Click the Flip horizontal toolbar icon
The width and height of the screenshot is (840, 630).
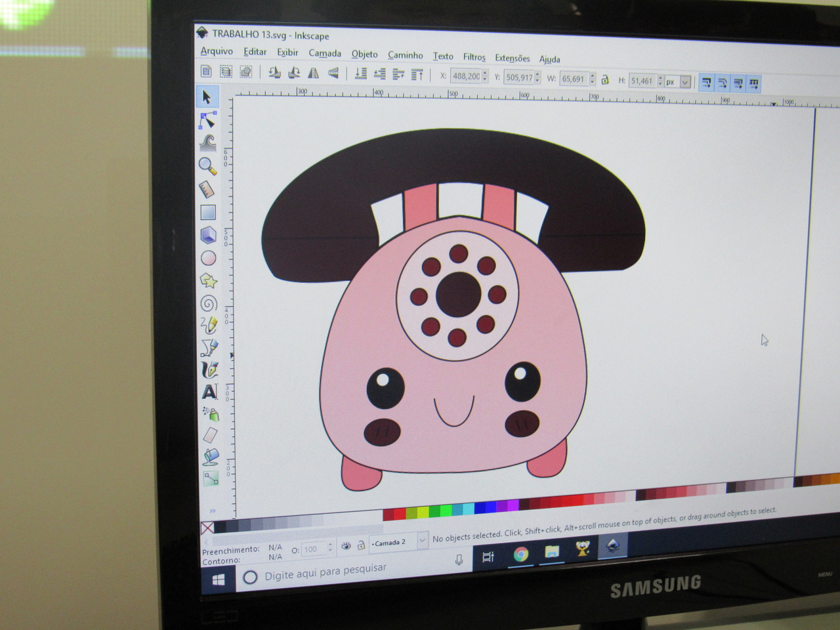[x=314, y=73]
